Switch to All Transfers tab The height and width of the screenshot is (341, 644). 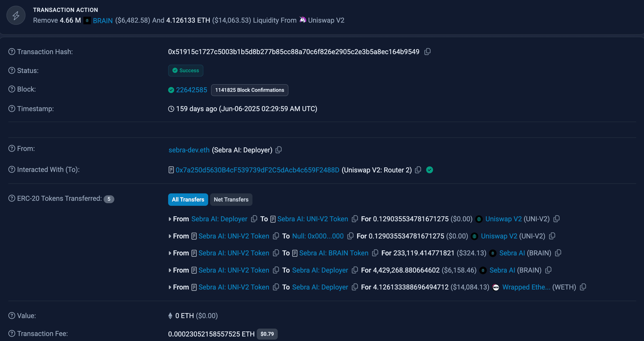point(188,200)
